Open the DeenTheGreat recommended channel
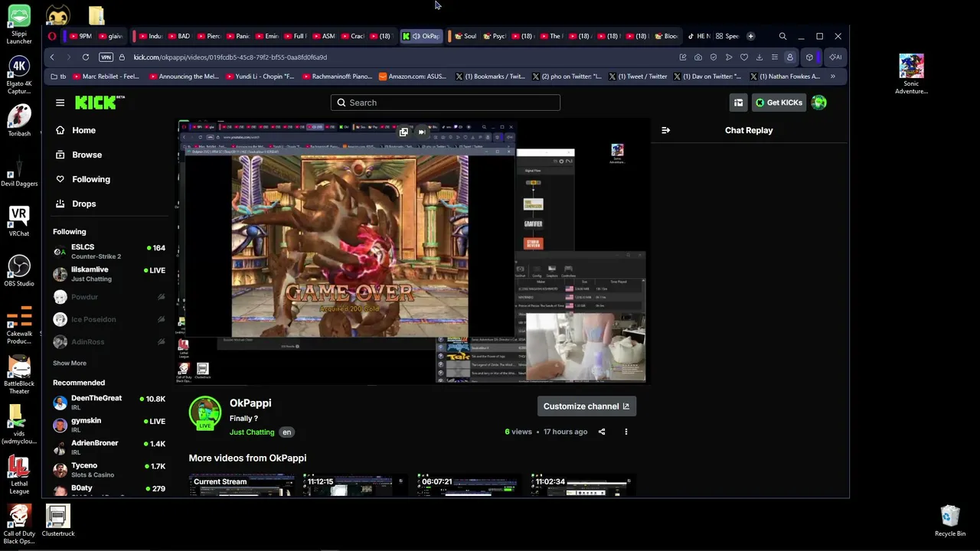This screenshot has width=980, height=551. [x=109, y=403]
